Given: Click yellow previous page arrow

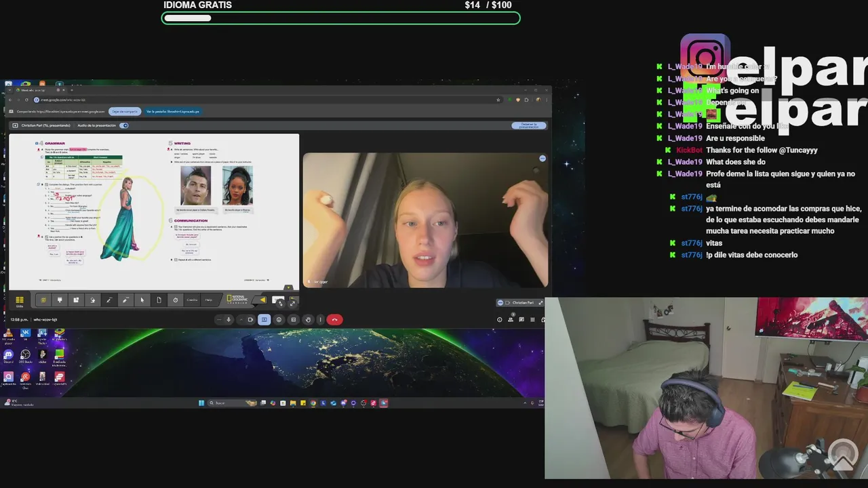Looking at the screenshot, I should tap(262, 300).
